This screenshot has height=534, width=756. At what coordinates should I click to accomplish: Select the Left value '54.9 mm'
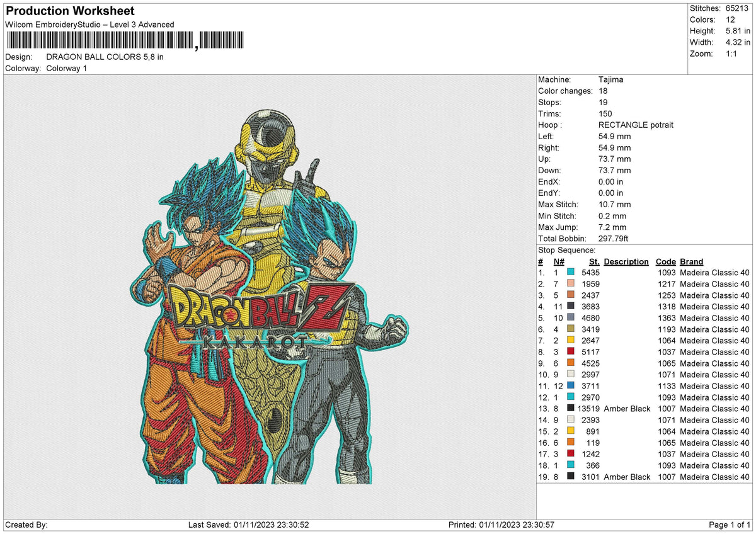click(614, 136)
